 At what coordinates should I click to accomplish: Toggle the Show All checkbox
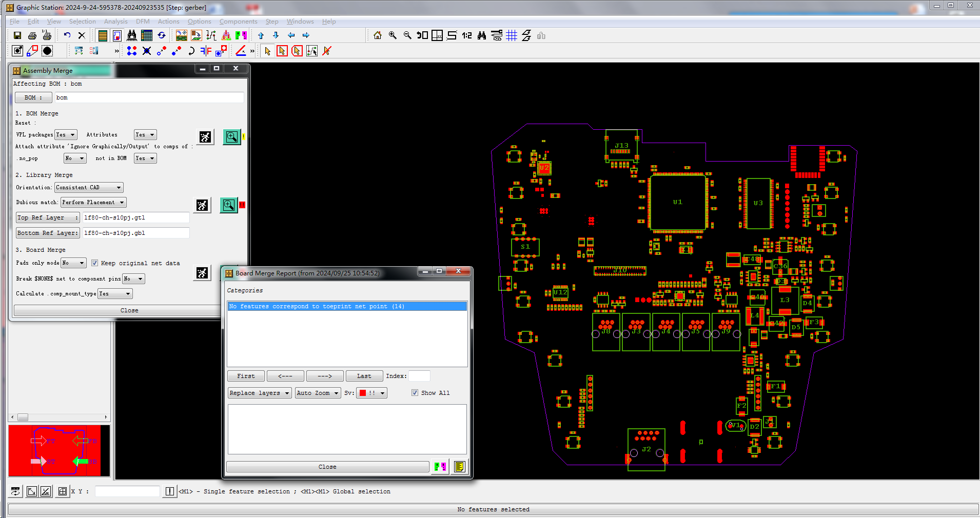point(415,393)
